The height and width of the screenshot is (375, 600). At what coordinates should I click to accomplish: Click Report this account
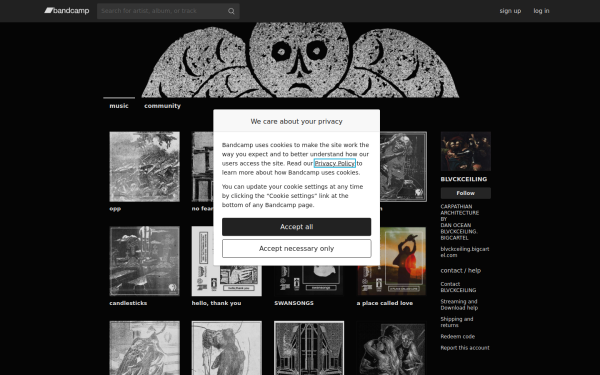point(465,348)
